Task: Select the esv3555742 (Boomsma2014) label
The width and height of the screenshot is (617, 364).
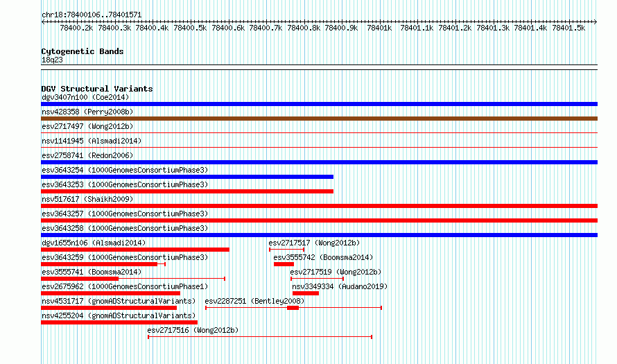Action: click(323, 257)
